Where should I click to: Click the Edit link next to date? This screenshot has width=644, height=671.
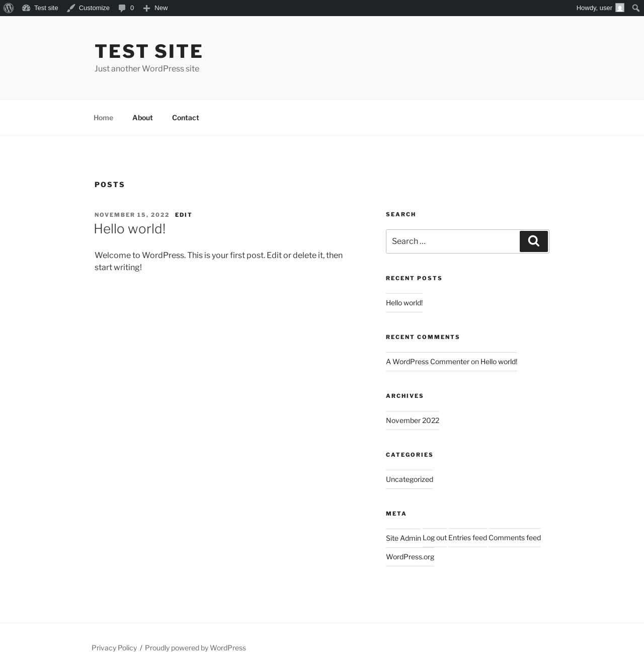(184, 215)
